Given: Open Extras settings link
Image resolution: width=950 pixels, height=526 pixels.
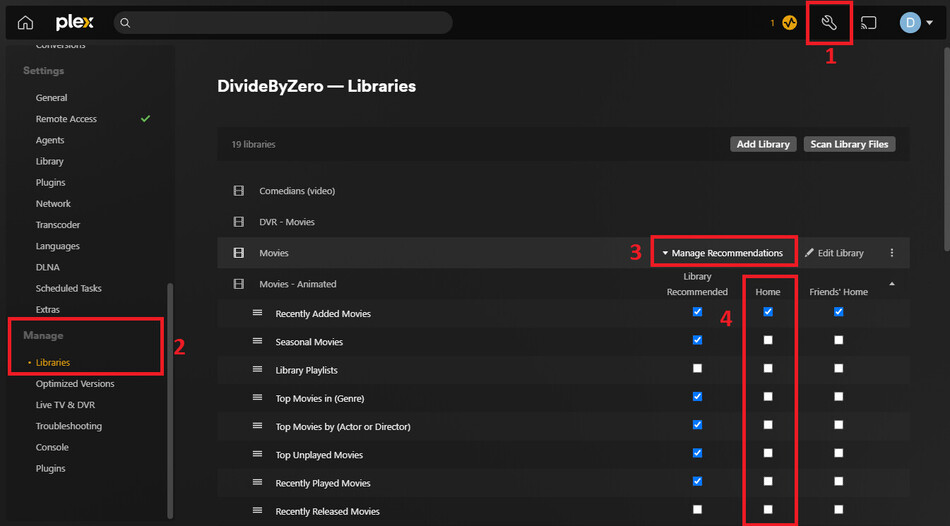Looking at the screenshot, I should point(48,310).
